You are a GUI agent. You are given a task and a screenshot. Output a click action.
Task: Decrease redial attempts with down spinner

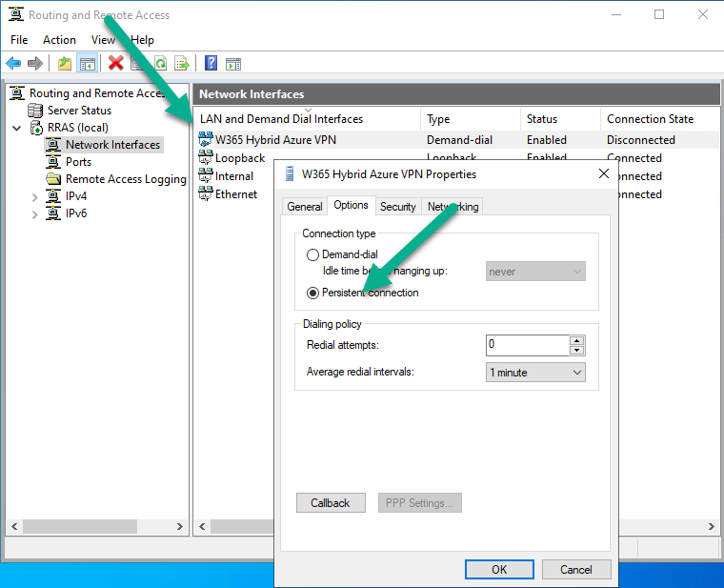coord(576,350)
